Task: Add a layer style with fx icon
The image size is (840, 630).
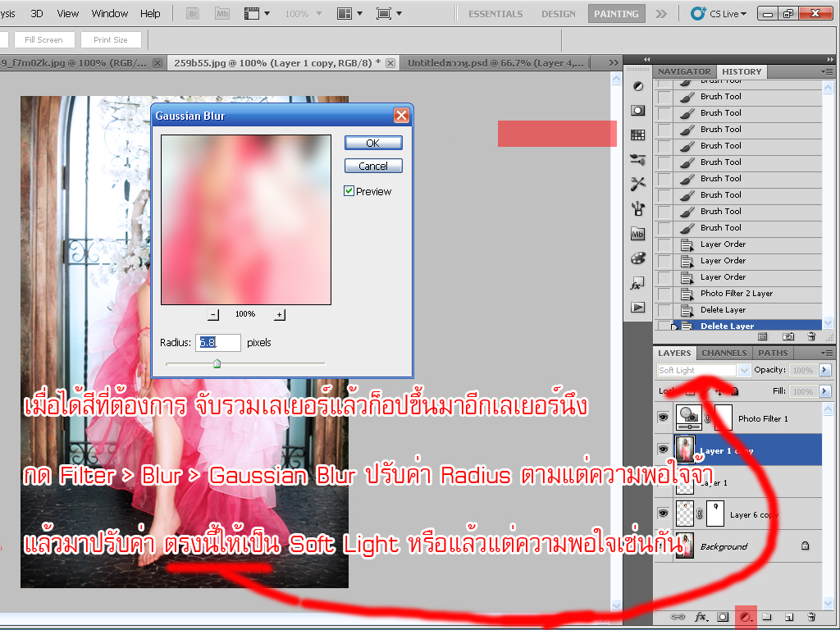Action: 701,617
